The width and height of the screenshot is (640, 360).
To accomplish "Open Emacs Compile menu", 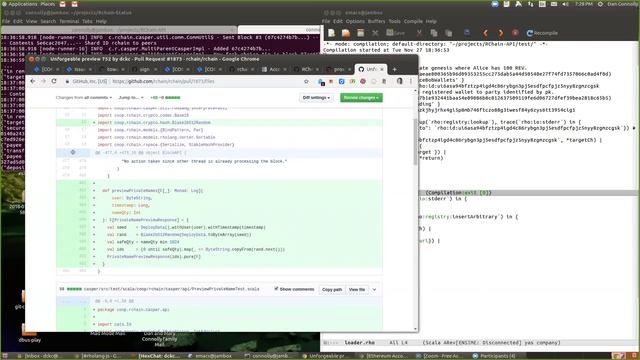I will point(413,21).
